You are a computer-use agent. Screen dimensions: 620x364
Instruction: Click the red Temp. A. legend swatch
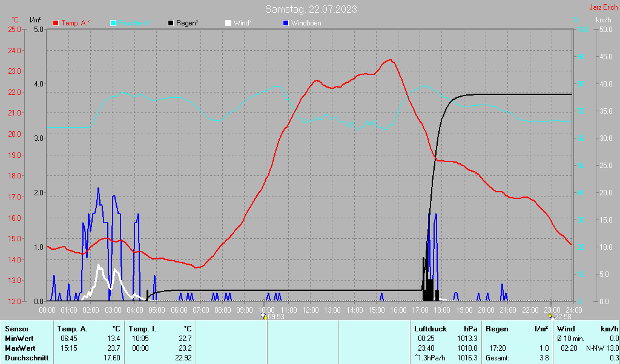coord(56,23)
